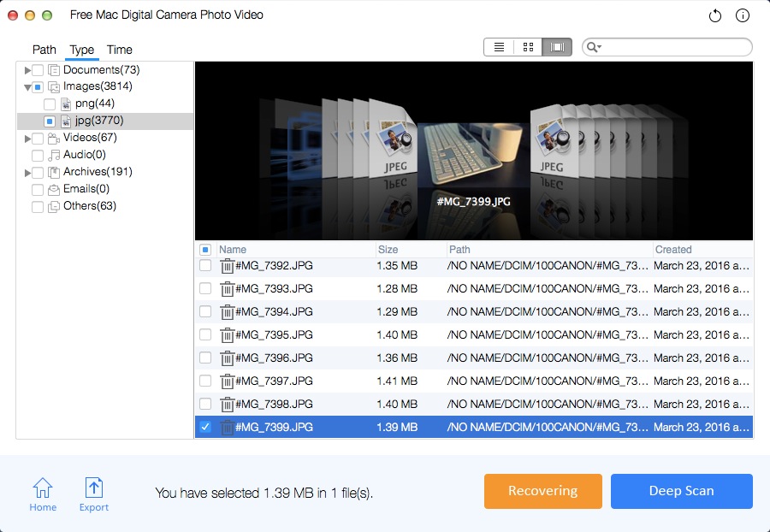Image resolution: width=770 pixels, height=532 pixels.
Task: Click the Images category icon
Action: coord(54,87)
